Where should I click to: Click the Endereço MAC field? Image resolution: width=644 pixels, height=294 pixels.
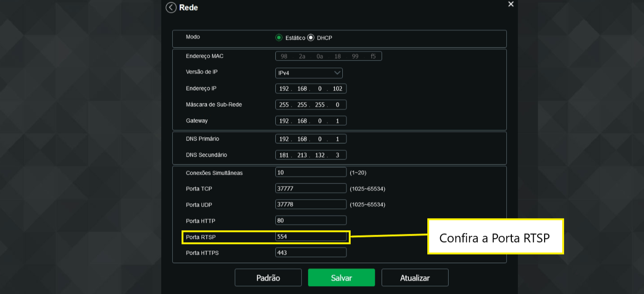coord(328,56)
